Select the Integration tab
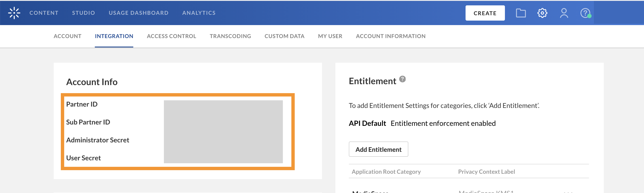644x193 pixels. click(x=114, y=36)
